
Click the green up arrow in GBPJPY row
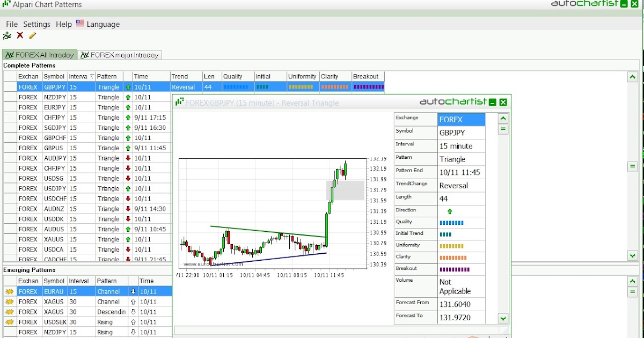pos(128,86)
